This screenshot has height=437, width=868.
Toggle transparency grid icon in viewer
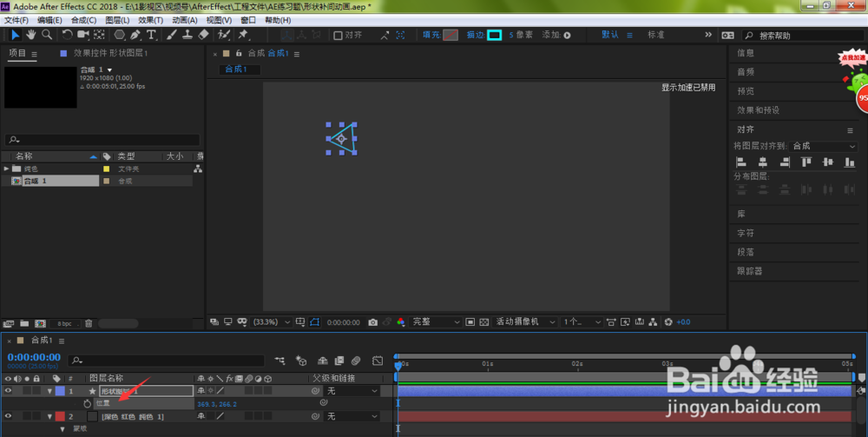pos(483,321)
